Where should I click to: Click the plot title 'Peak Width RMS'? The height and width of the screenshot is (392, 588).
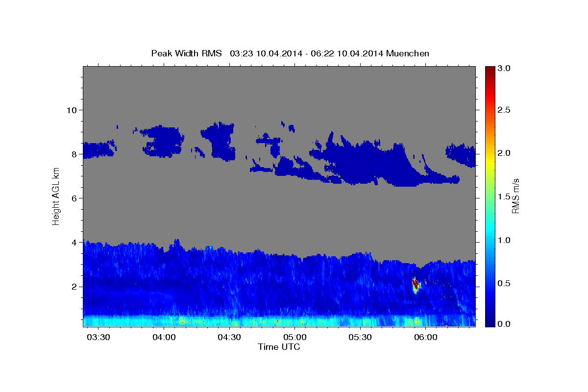(x=186, y=53)
